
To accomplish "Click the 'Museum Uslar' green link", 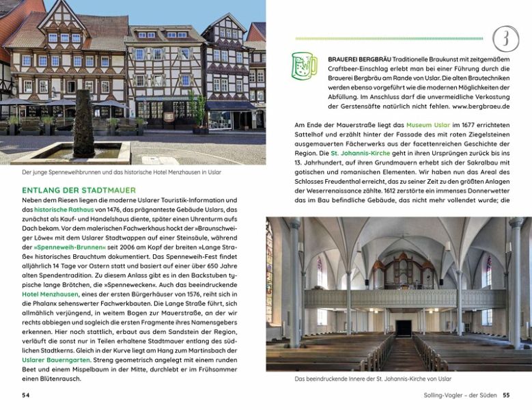I will [x=428, y=125].
